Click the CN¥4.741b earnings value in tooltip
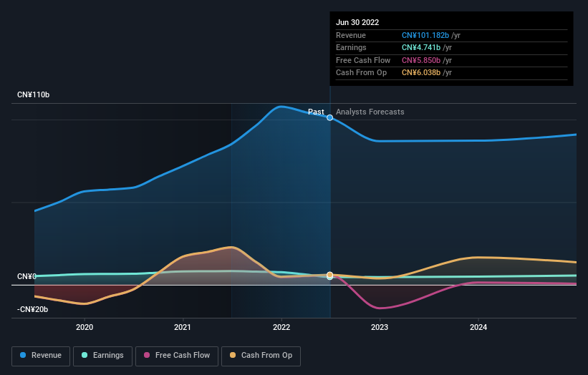The image size is (588, 375). coord(421,47)
